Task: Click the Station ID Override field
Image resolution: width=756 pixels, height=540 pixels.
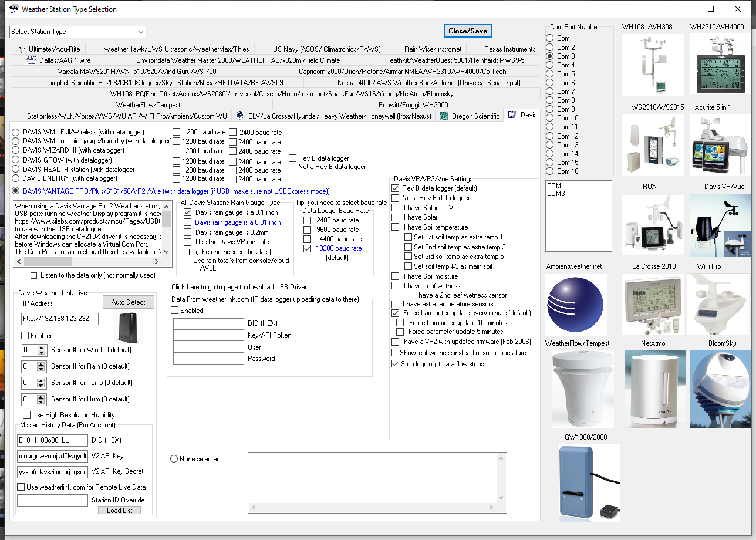Action: click(x=53, y=500)
